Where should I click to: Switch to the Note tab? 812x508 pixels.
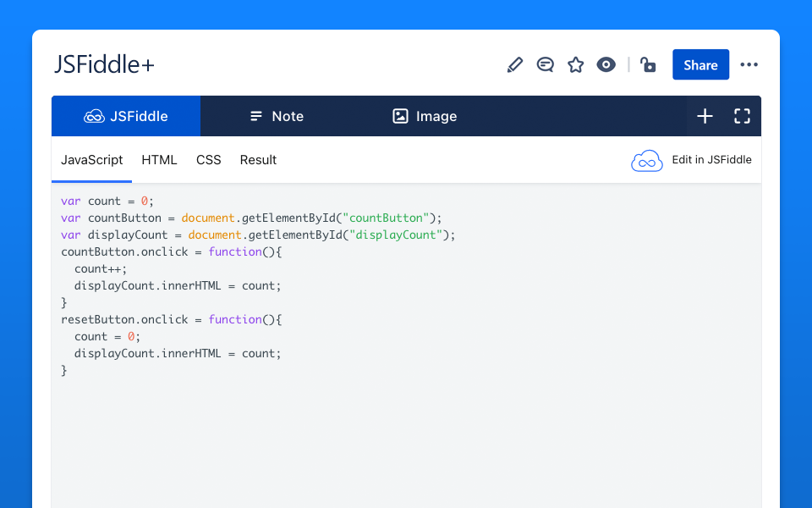(277, 116)
